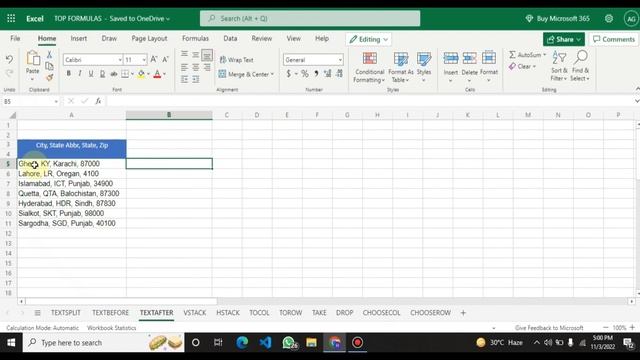Open the Share dropdown arrow

(578, 39)
